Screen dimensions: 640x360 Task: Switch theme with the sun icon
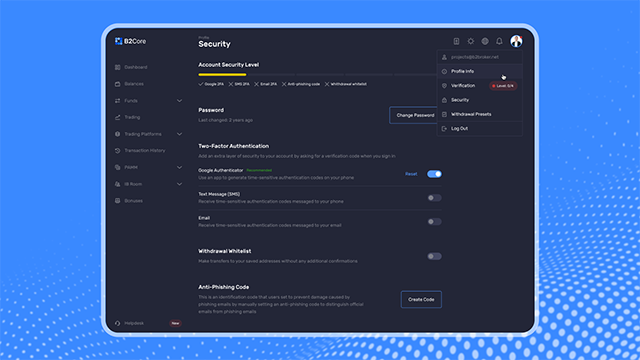point(471,41)
